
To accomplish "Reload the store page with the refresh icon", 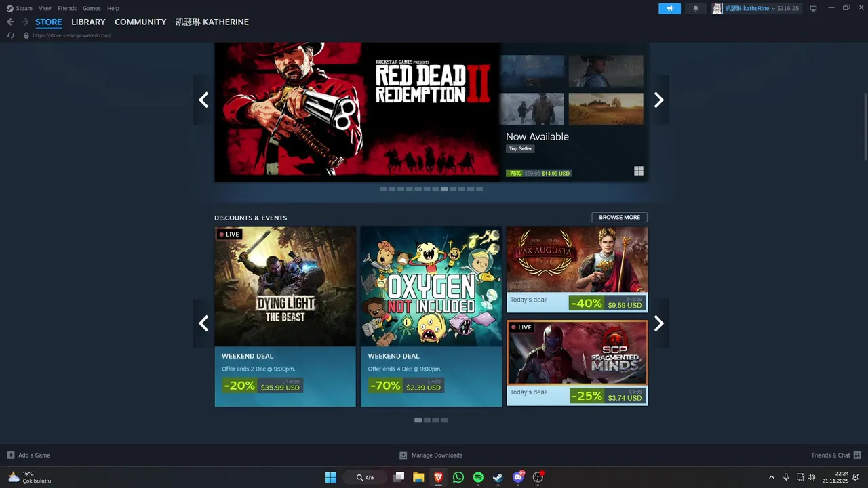I will tap(11, 35).
